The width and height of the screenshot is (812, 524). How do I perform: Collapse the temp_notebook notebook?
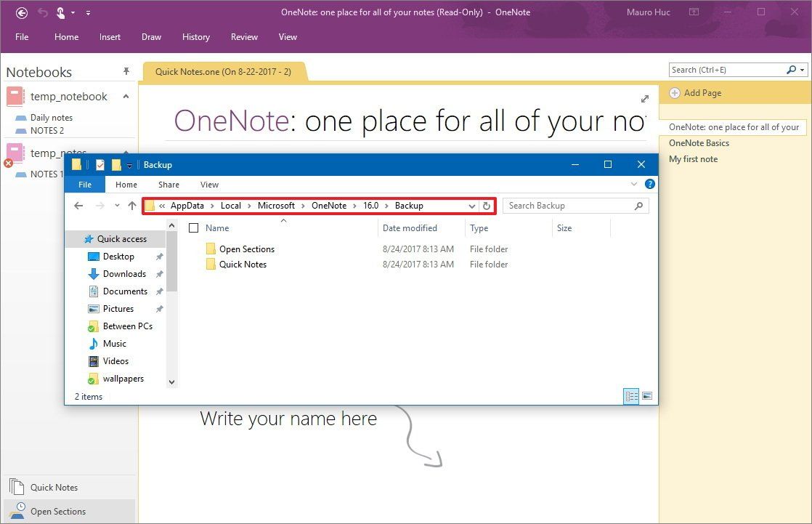126,97
